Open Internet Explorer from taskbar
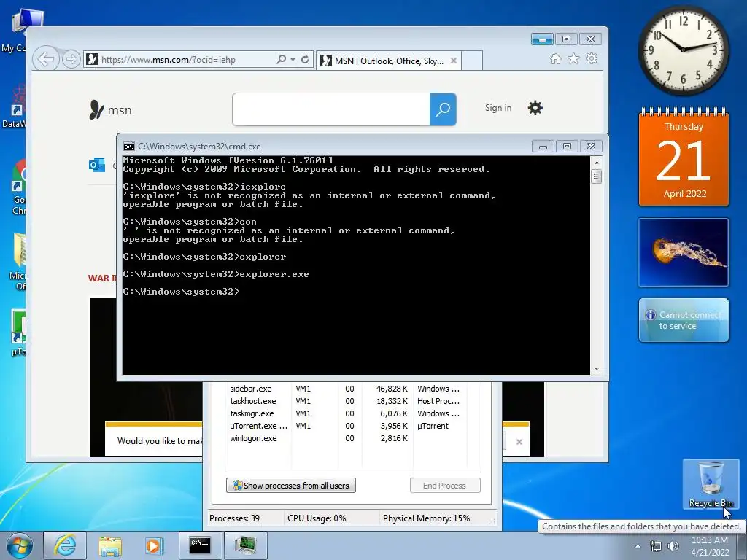This screenshot has width=747, height=560. pyautogui.click(x=65, y=545)
